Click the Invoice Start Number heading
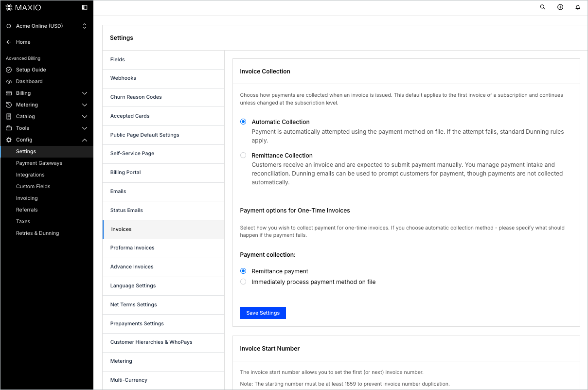Image resolution: width=588 pixels, height=390 pixels. (270, 349)
